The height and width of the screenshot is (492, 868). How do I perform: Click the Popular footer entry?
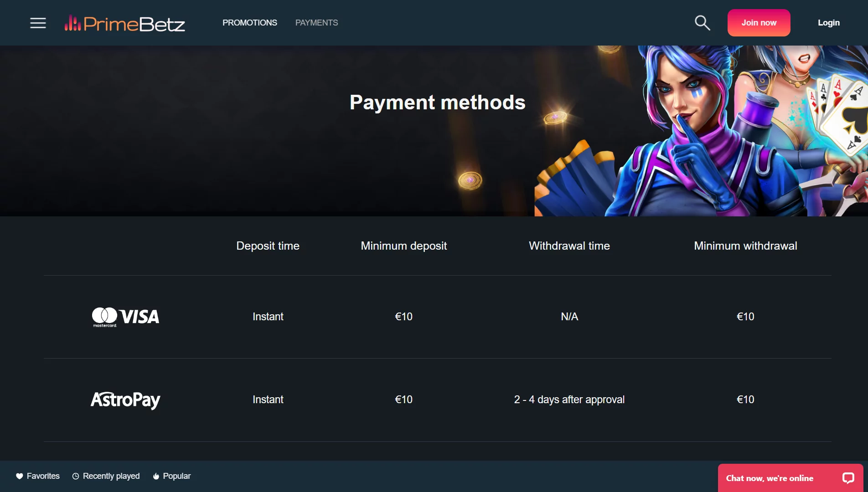(176, 476)
